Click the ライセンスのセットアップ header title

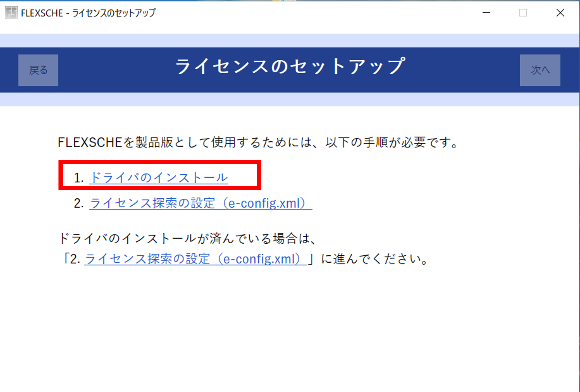point(290,66)
